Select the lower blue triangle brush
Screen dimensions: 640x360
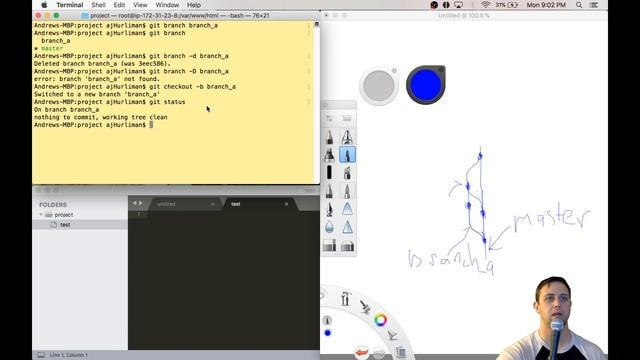[347, 227]
